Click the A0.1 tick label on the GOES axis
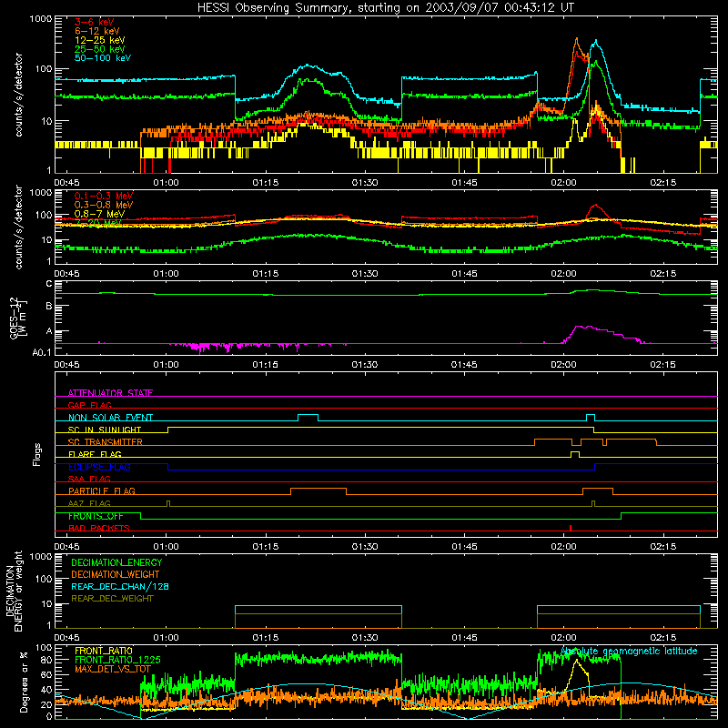728x728 pixels. pos(41,352)
